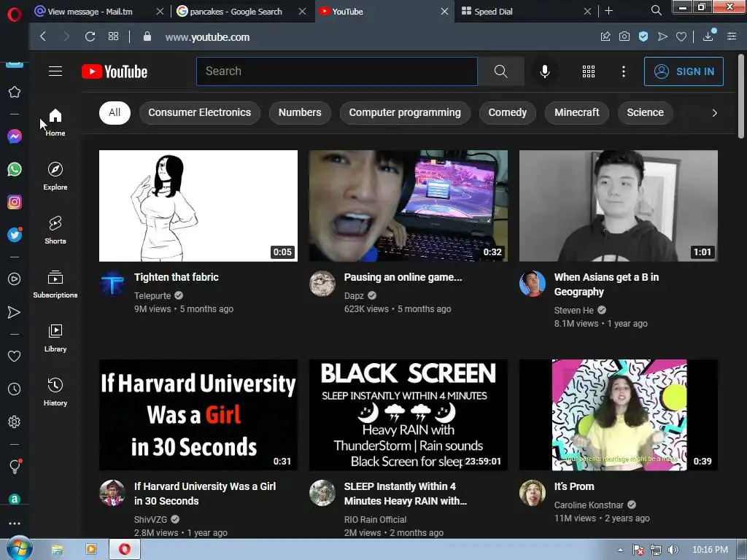Search open tabs magnifier in tab bar
The image size is (747, 560).
(x=656, y=10)
